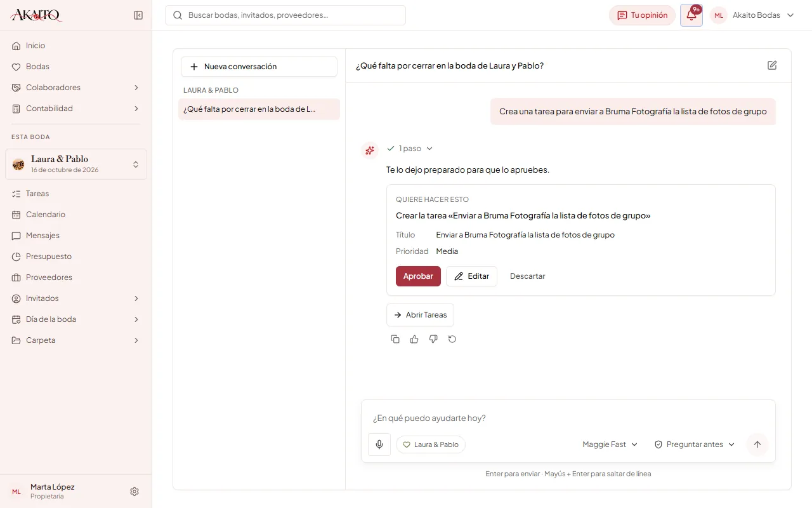Expand the 1 paso step details
The height and width of the screenshot is (508, 812).
410,149
